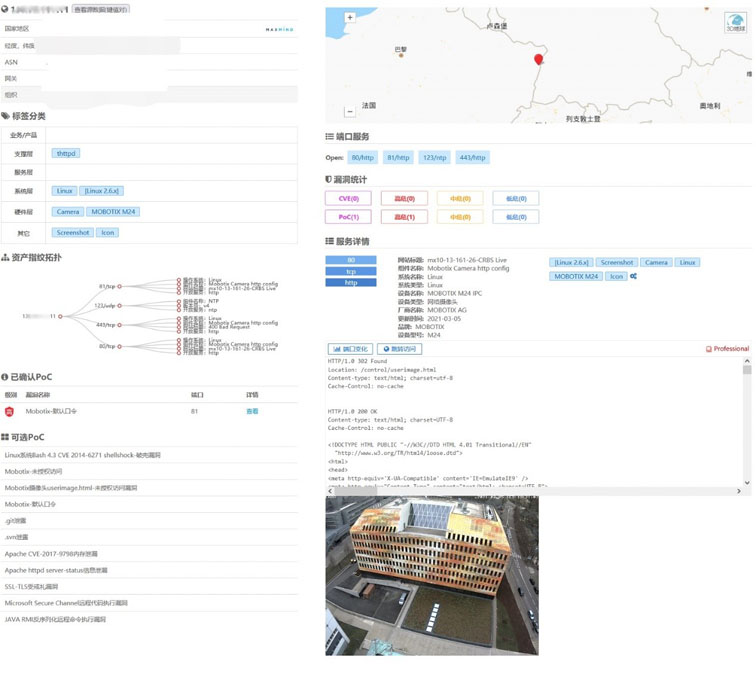
Task: Select [Linux 2.6.x] tag in classification table
Action: pyautogui.click(x=102, y=191)
